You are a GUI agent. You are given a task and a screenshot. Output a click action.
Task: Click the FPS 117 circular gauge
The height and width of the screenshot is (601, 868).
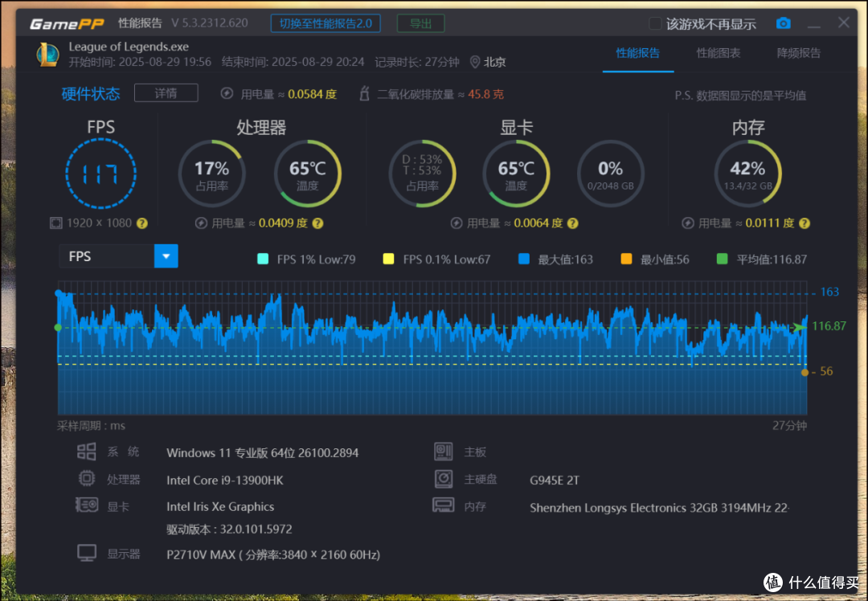[100, 174]
